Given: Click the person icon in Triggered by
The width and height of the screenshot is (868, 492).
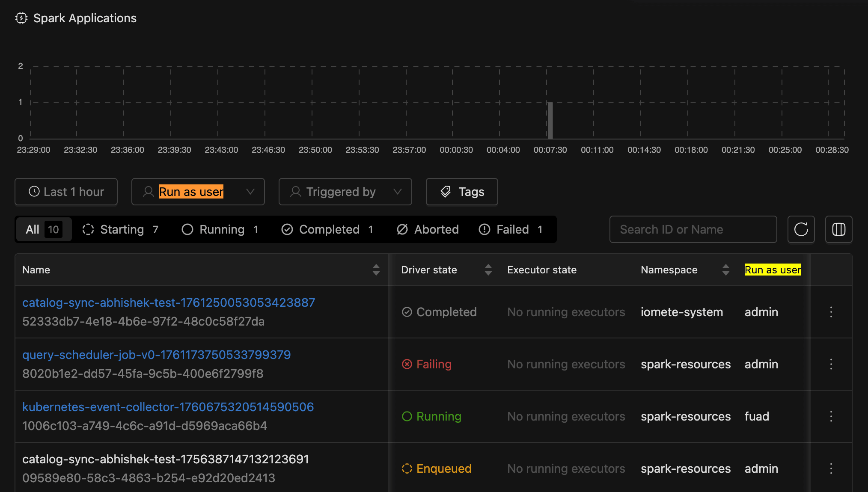Looking at the screenshot, I should (295, 192).
